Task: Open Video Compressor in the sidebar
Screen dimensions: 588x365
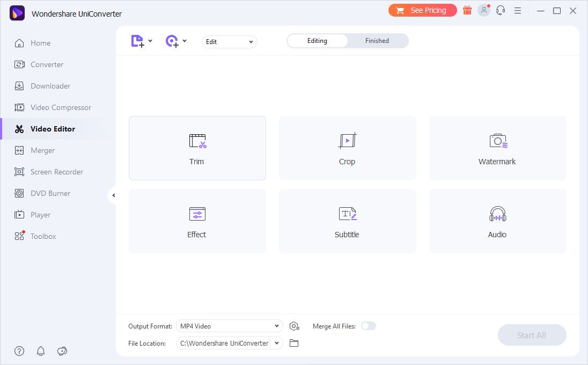Action: (58, 108)
